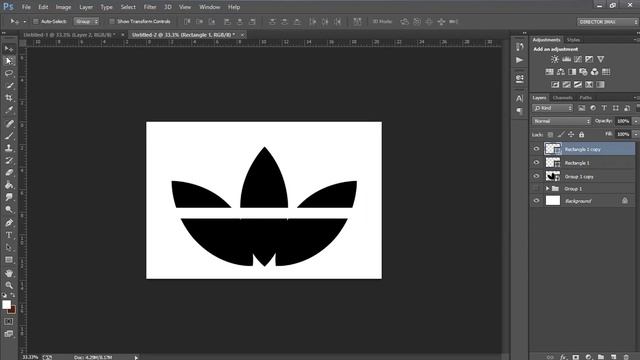Click the Vibrance adjustment icon
This screenshot has height=360, width=640.
(x=600, y=59)
